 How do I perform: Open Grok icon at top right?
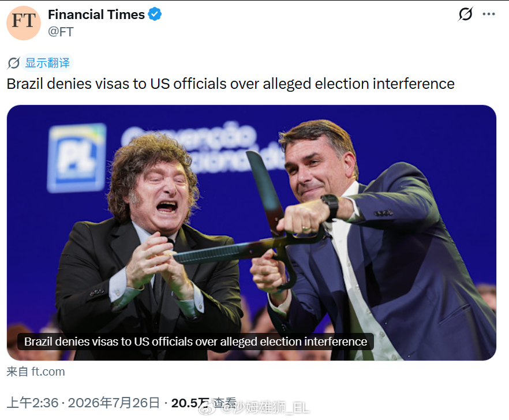466,14
